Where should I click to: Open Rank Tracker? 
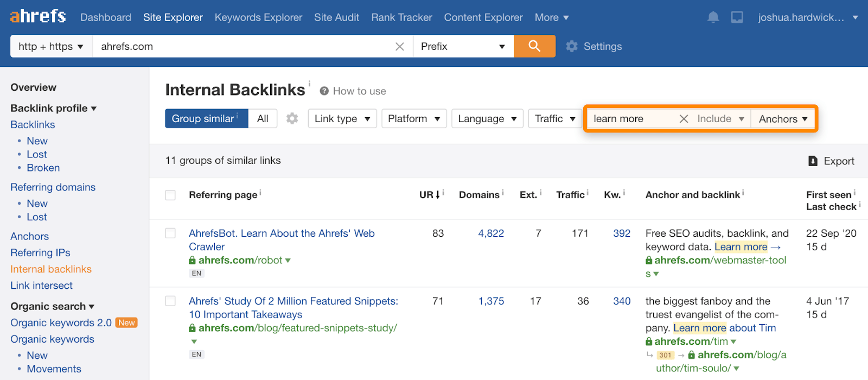[x=401, y=17]
